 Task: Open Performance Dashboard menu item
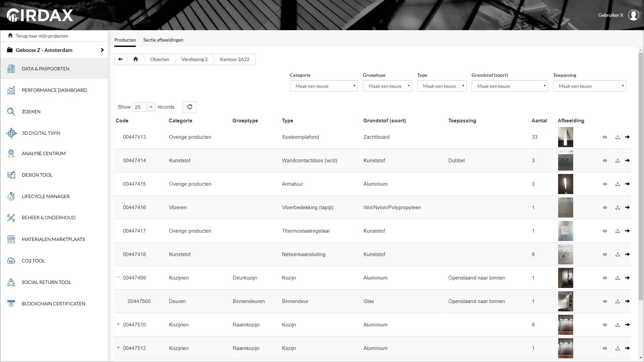54,90
